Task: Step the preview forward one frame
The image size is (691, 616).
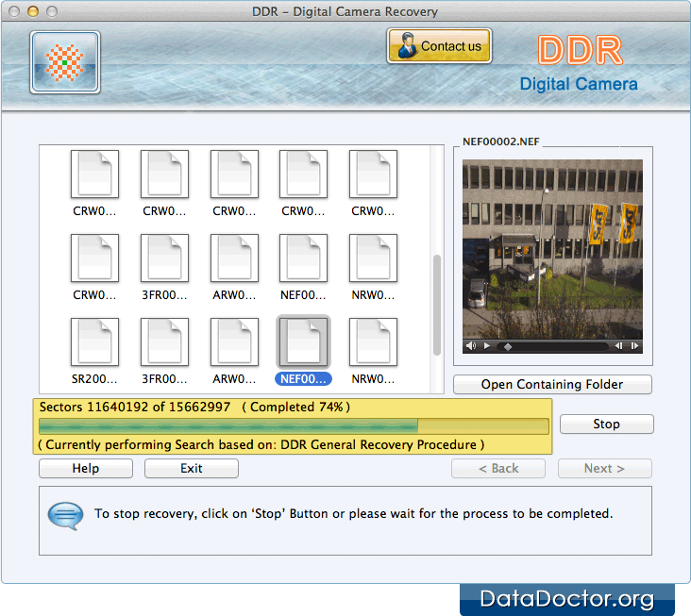Action: tap(634, 346)
